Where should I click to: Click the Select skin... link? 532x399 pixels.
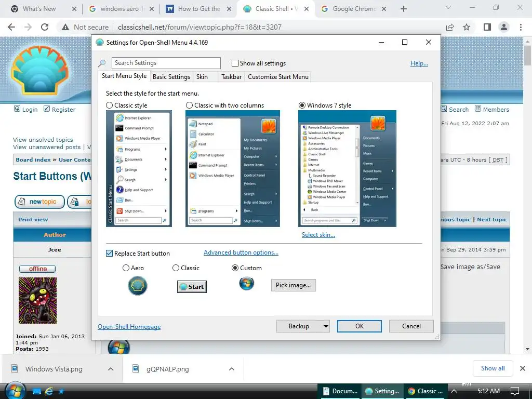(318, 235)
